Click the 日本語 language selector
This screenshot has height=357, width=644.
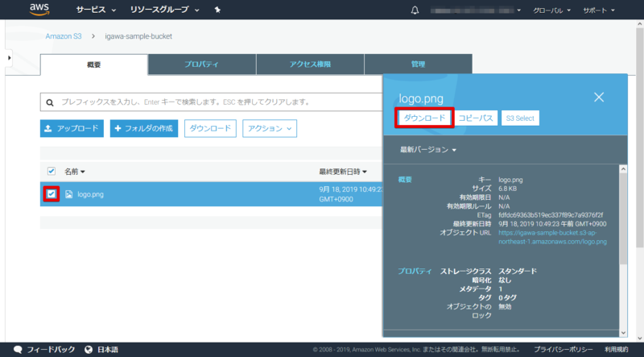[x=108, y=350]
